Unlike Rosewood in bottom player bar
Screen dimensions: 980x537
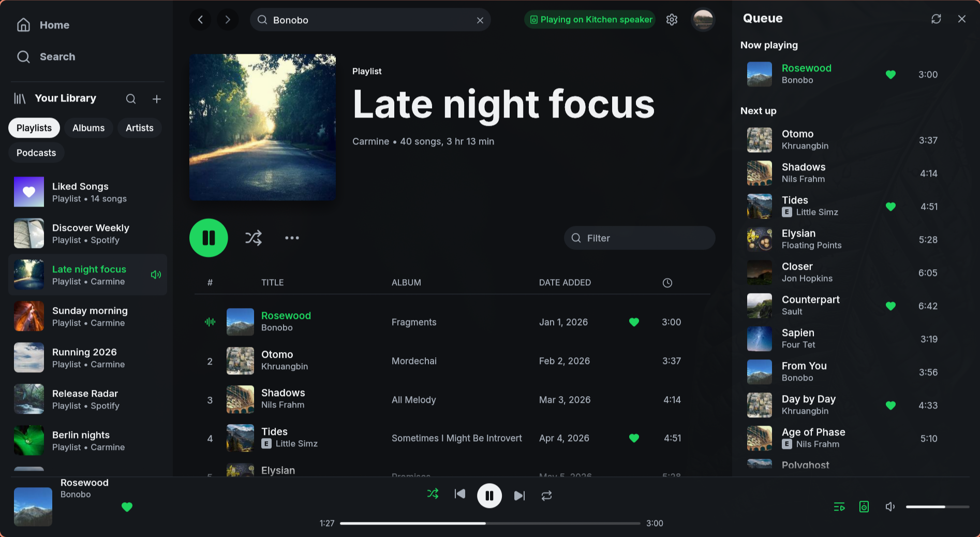pyautogui.click(x=127, y=507)
